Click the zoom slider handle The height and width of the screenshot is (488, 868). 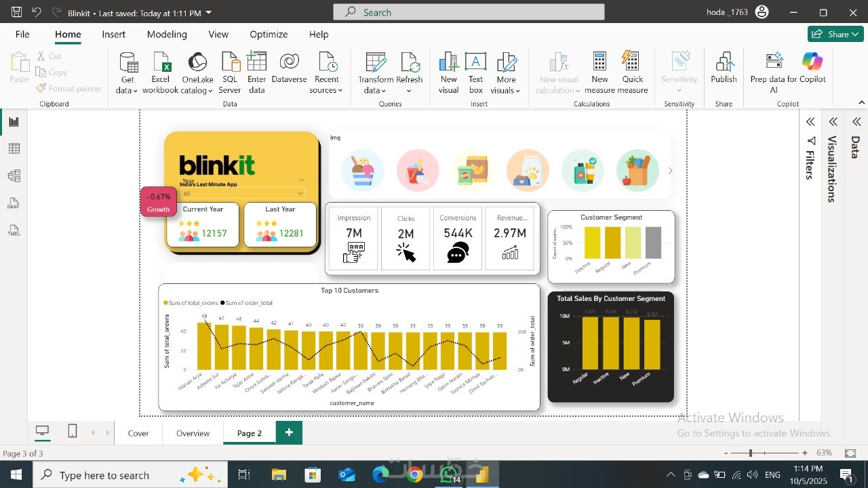tap(751, 453)
